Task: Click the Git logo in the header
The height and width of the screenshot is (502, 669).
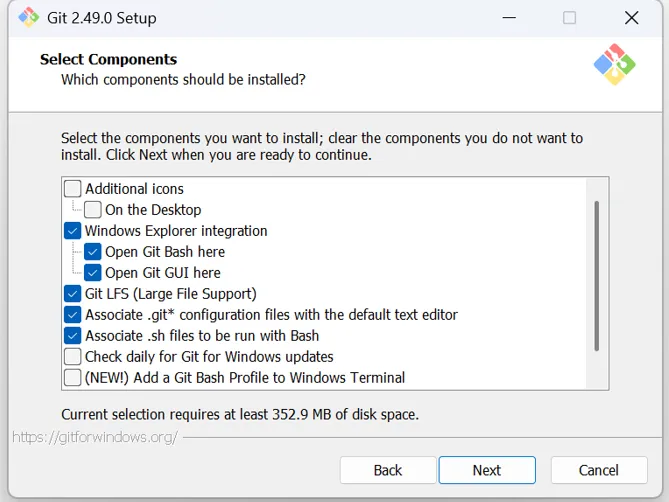Action: [x=614, y=65]
